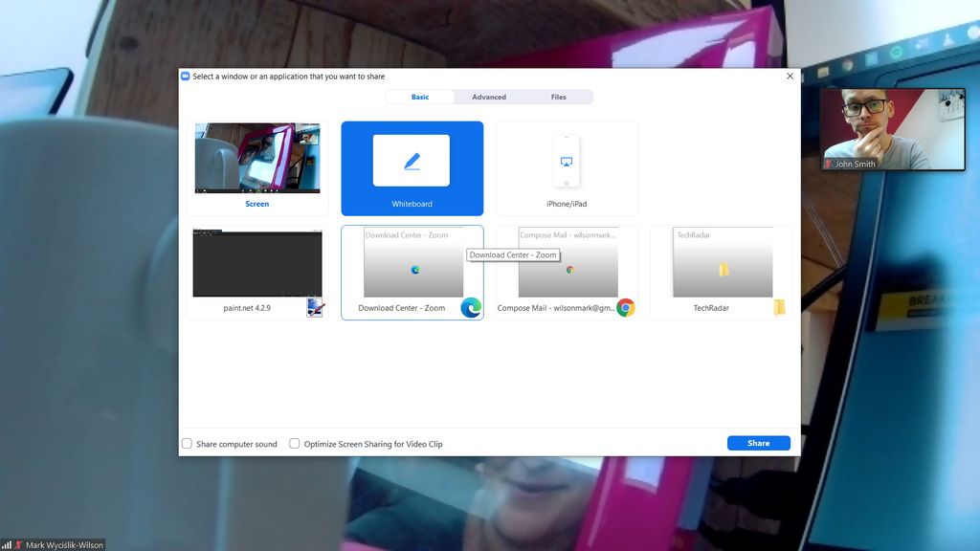Click the signal-strength bars next to Mark Wyciślik-Wilson
980x551 pixels.
tap(6, 544)
